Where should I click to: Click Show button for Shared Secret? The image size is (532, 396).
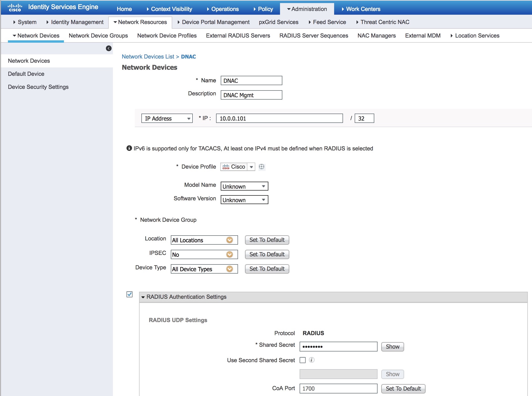coord(392,347)
